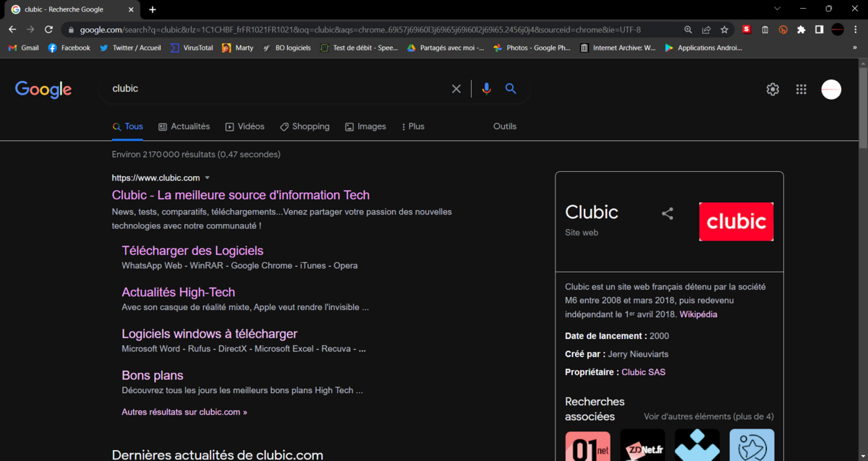Screen dimensions: 868x461
Task: Open Photos - Google Photos bookmark
Action: (x=532, y=48)
